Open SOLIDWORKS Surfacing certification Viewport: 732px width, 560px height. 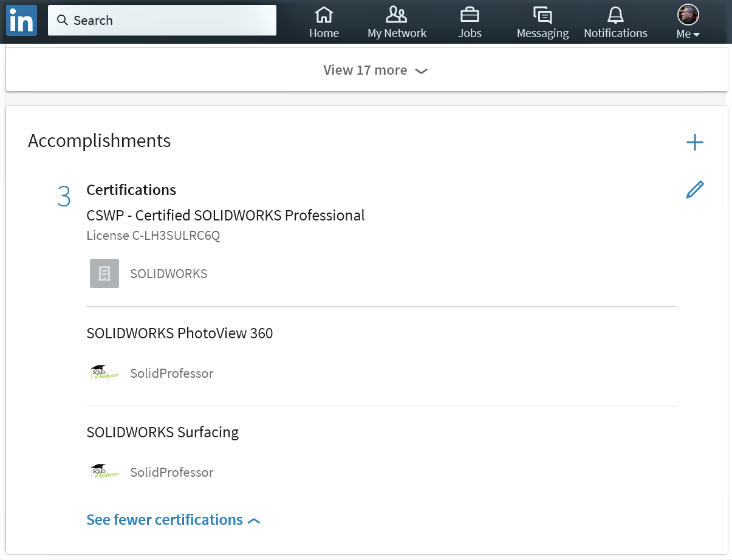click(163, 432)
